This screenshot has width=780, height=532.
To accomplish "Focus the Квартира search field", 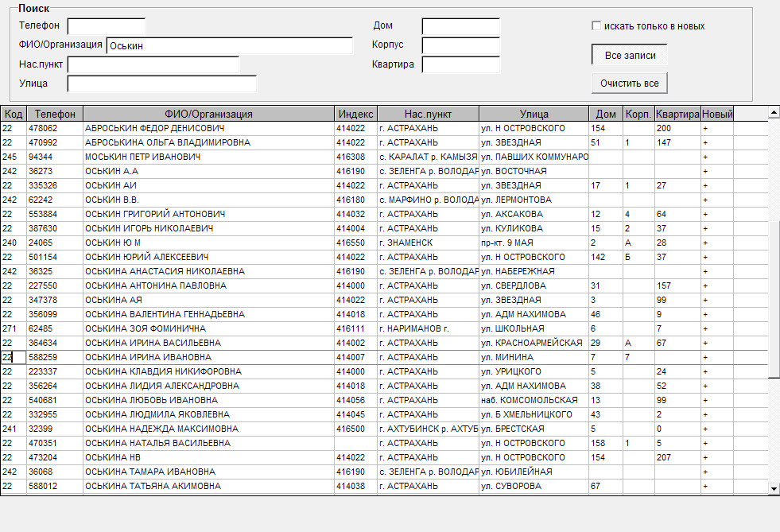I will click(460, 64).
